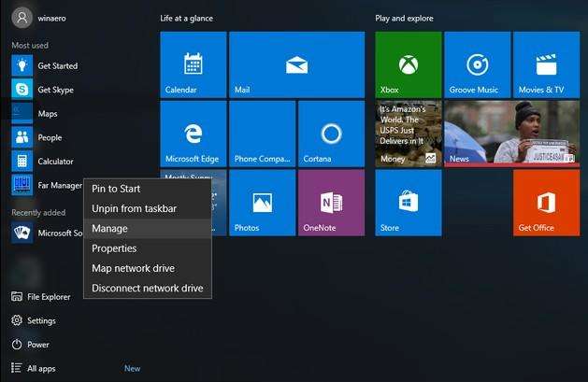Screen dimensions: 588x382
Task: Open the Movies & TV tile
Action: (546, 64)
